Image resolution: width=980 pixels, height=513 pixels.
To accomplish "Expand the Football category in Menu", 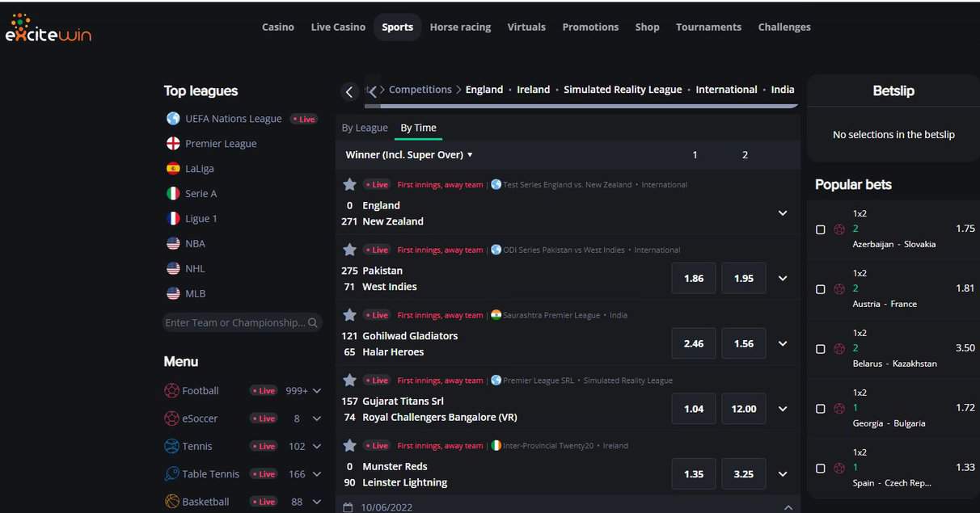I will 317,391.
